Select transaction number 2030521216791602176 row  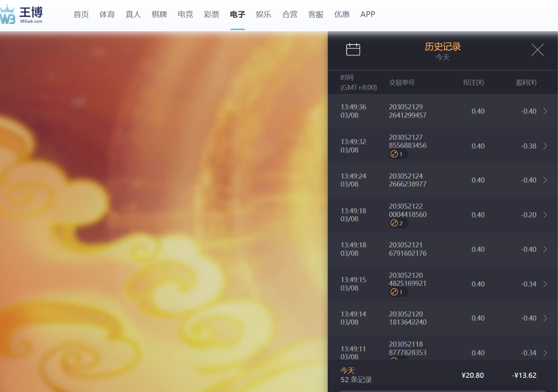[408, 249]
